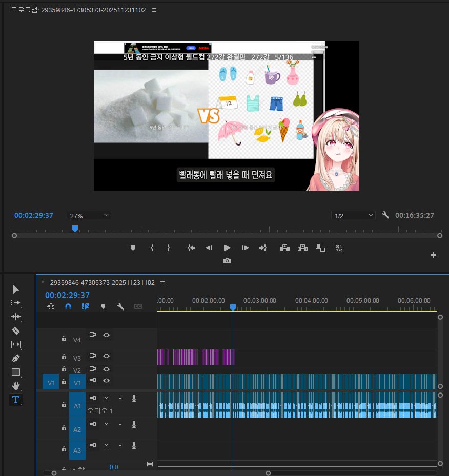Go to In point
Viewport: 449px width, 476px height.
[191, 248]
